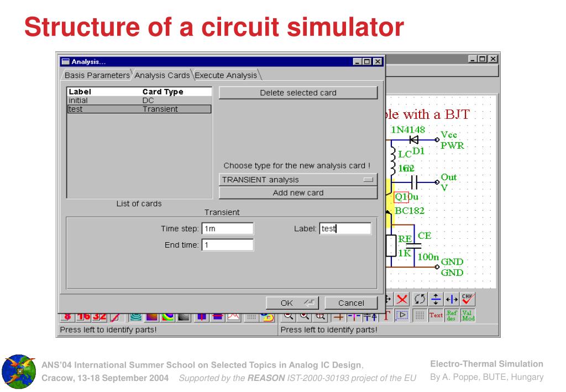This screenshot has width=566, height=392.
Task: Click Add new card button
Action: (x=298, y=193)
